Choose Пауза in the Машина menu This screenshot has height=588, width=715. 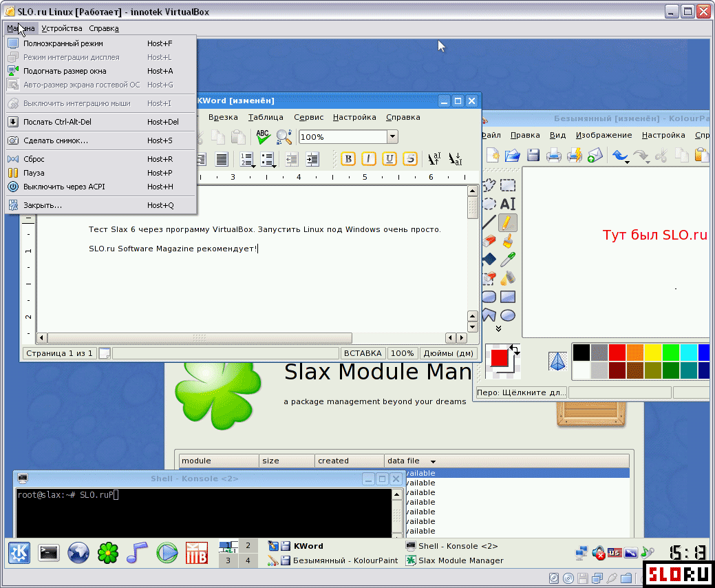[x=100, y=173]
